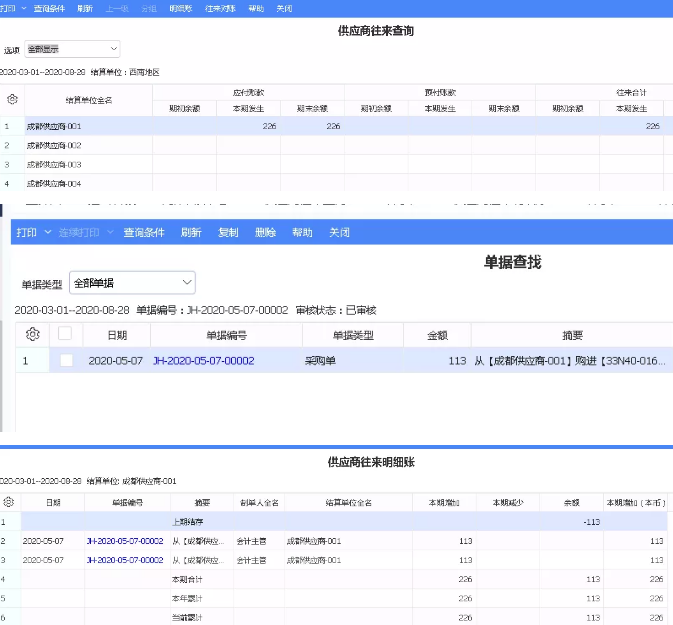Open link JH-2020-05-07-00002 in 单据查找 row 1
Image resolution: width=673 pixels, height=625 pixels.
204,361
